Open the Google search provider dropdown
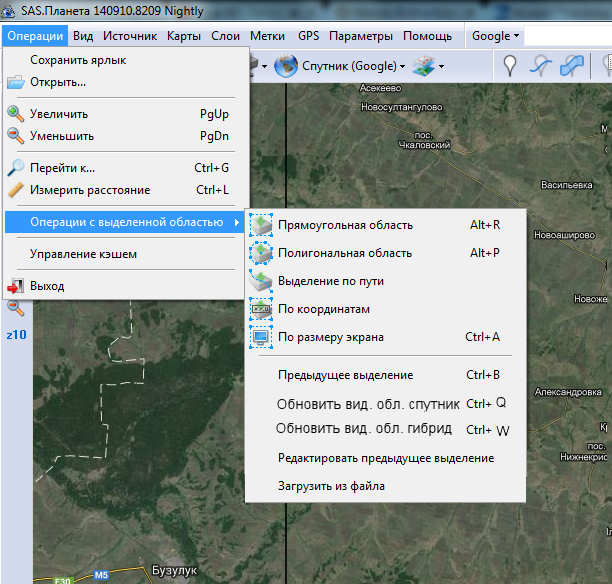The image size is (612, 584). coord(496,36)
